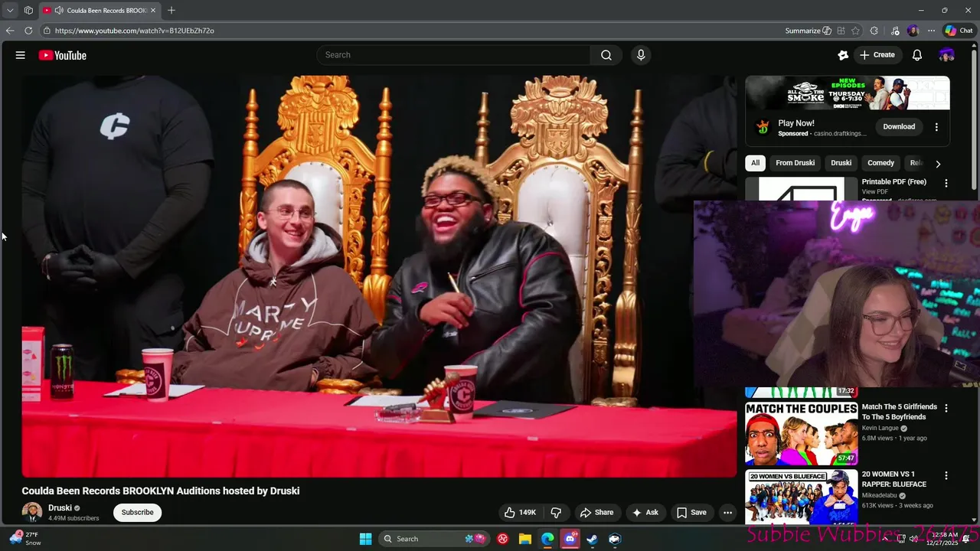Click the YouTube search input field
This screenshot has height=551, width=980.
point(453,55)
